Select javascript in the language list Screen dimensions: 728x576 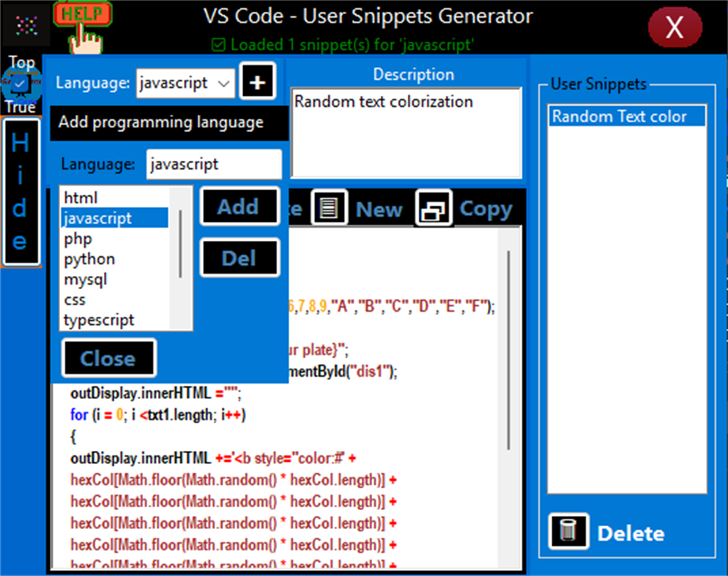(x=115, y=217)
